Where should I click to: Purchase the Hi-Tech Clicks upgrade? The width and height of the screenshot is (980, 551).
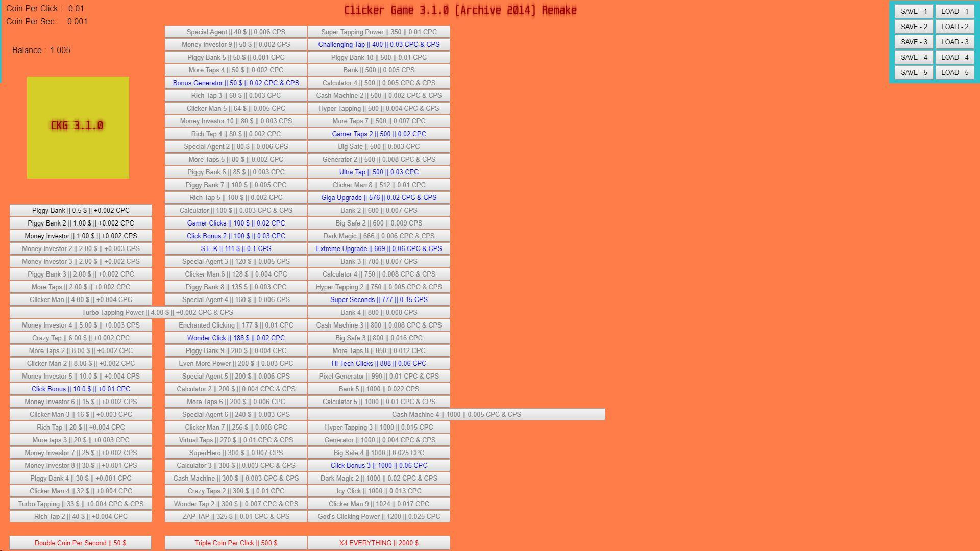click(378, 363)
